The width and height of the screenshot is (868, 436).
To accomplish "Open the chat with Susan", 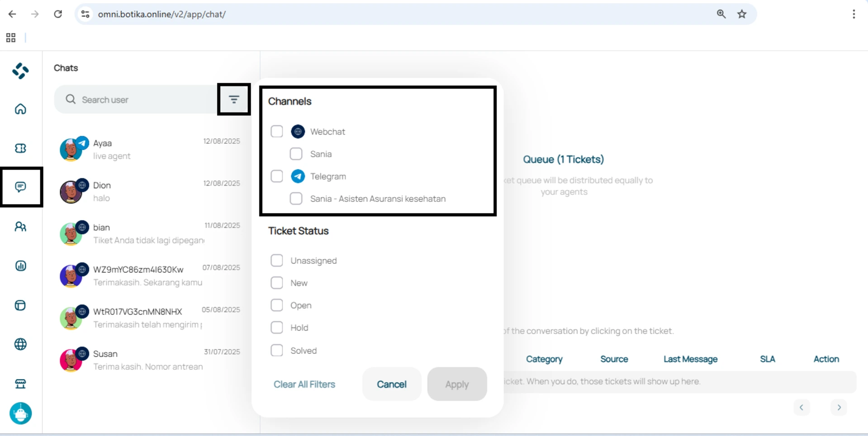I will tap(150, 360).
